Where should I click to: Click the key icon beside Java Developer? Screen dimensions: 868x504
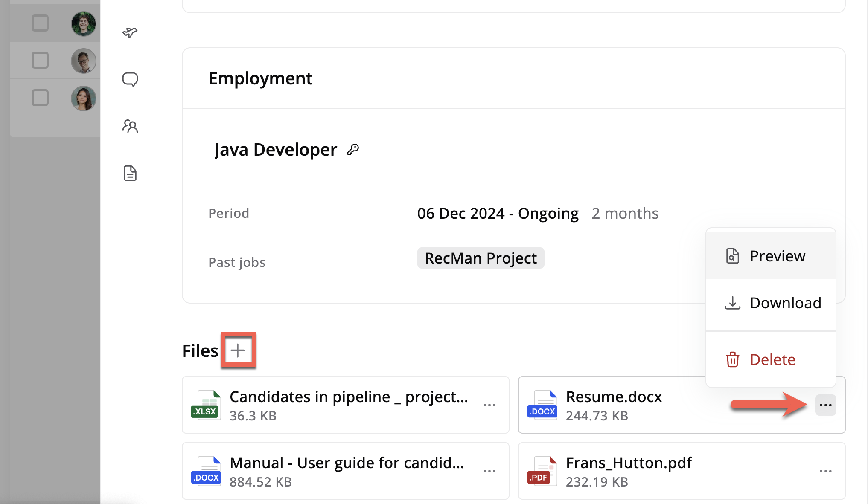353,150
